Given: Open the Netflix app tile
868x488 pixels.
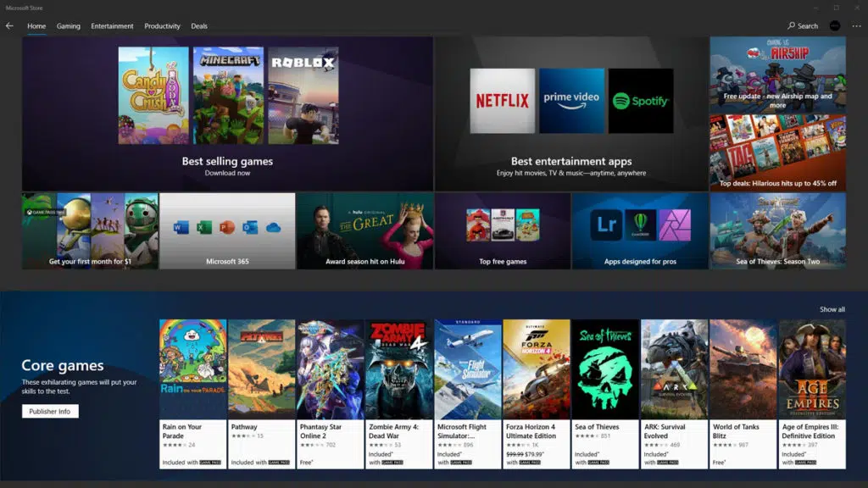Looking at the screenshot, I should (x=503, y=101).
